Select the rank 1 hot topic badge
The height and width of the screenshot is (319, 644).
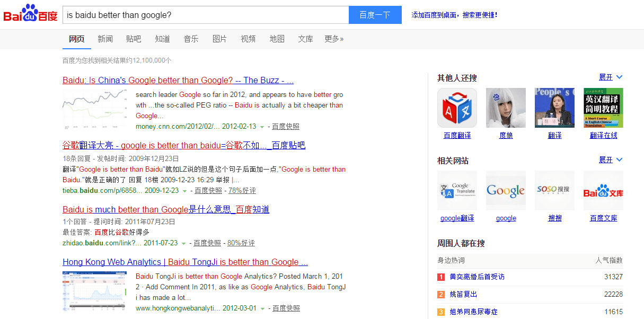441,277
